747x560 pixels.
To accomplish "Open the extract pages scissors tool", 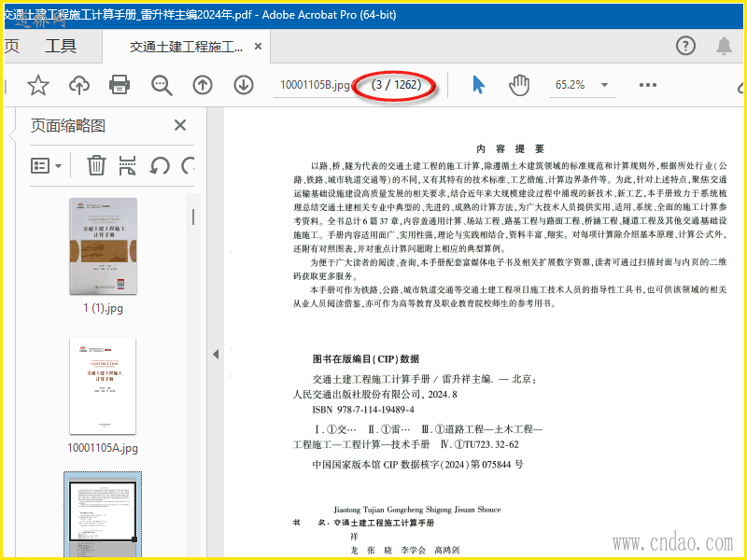I will 127,166.
